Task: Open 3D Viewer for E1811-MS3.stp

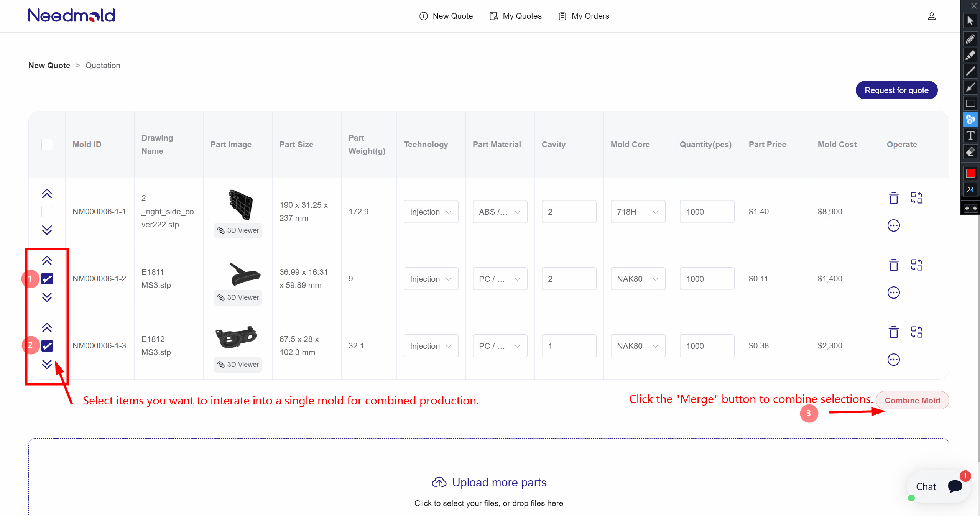Action: [238, 297]
